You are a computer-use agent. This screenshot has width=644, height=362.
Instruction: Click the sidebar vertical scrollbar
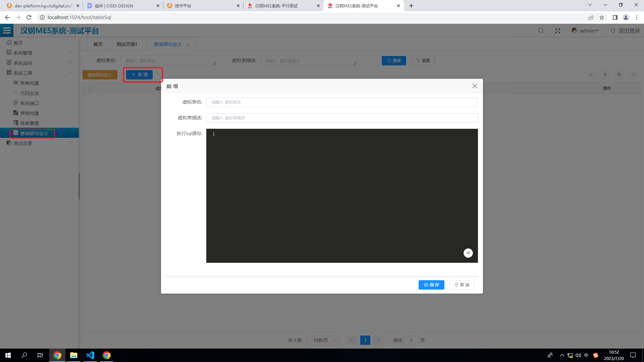(x=79, y=186)
